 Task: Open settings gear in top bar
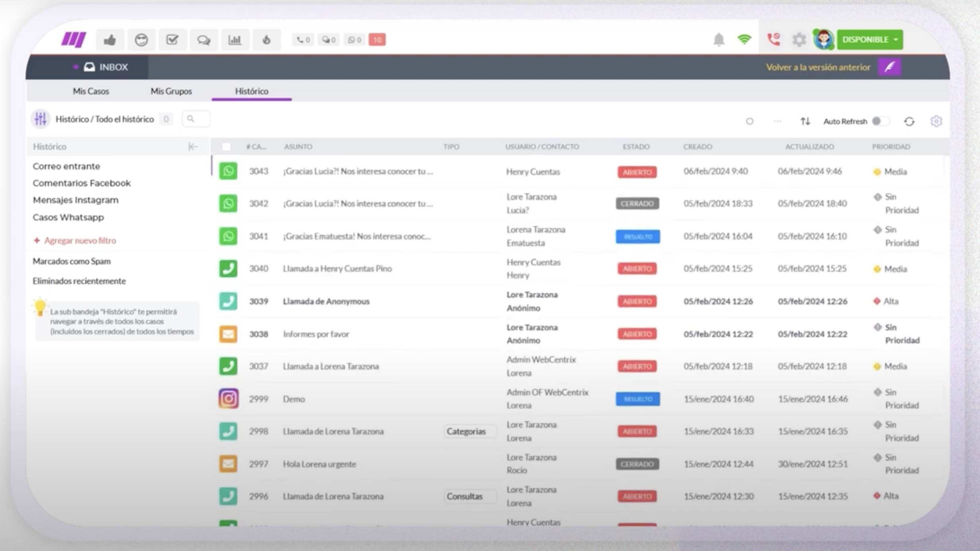pyautogui.click(x=799, y=40)
